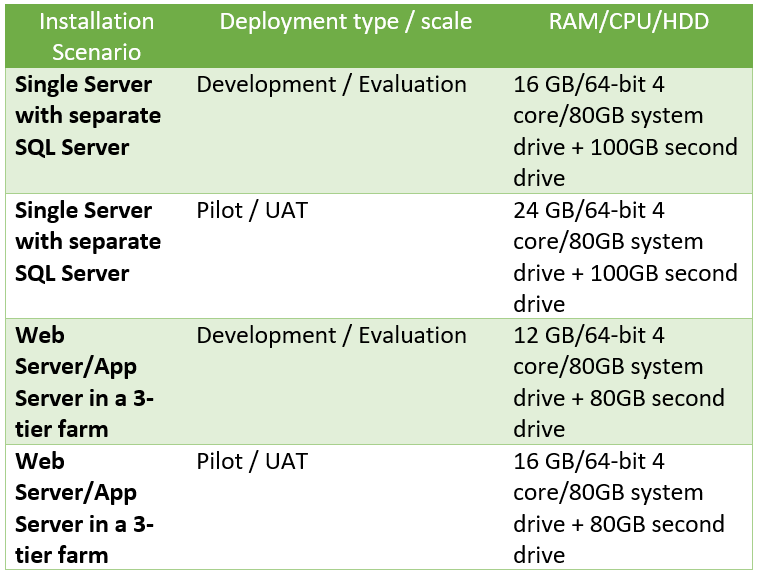Screen dimensions: 760x578
Task: Select the "Deployment type / scale" header cell
Action: 345,21
